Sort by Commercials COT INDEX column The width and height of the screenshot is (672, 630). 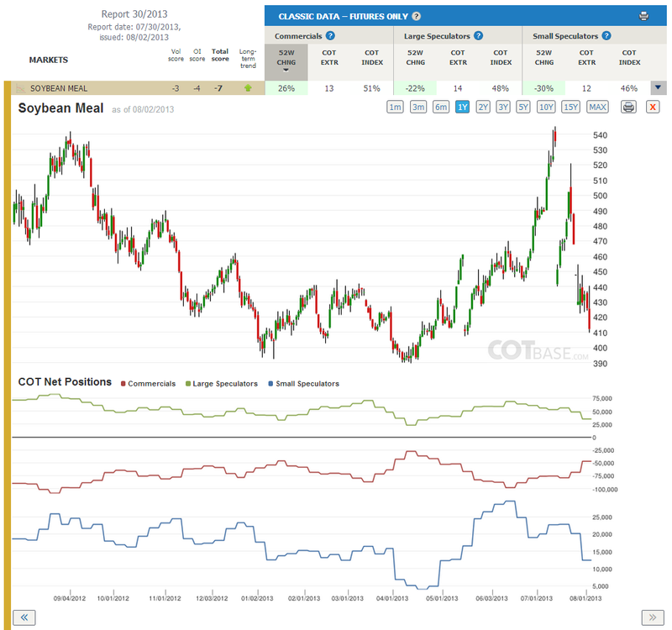pos(372,57)
